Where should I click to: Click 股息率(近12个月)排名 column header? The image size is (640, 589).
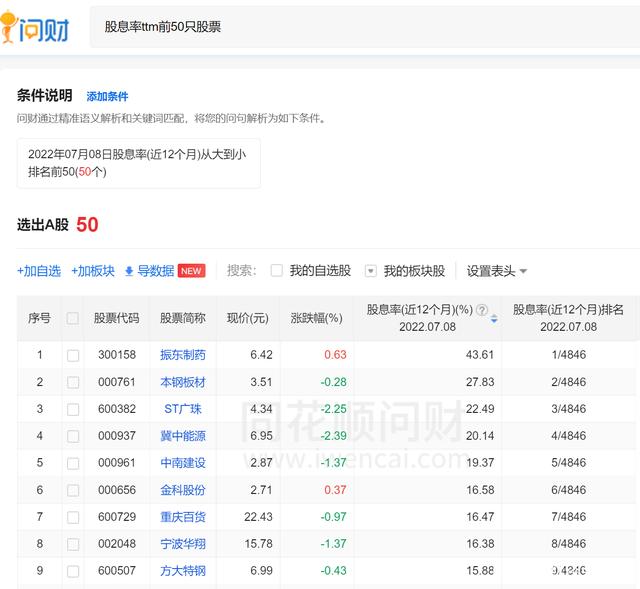(x=568, y=318)
